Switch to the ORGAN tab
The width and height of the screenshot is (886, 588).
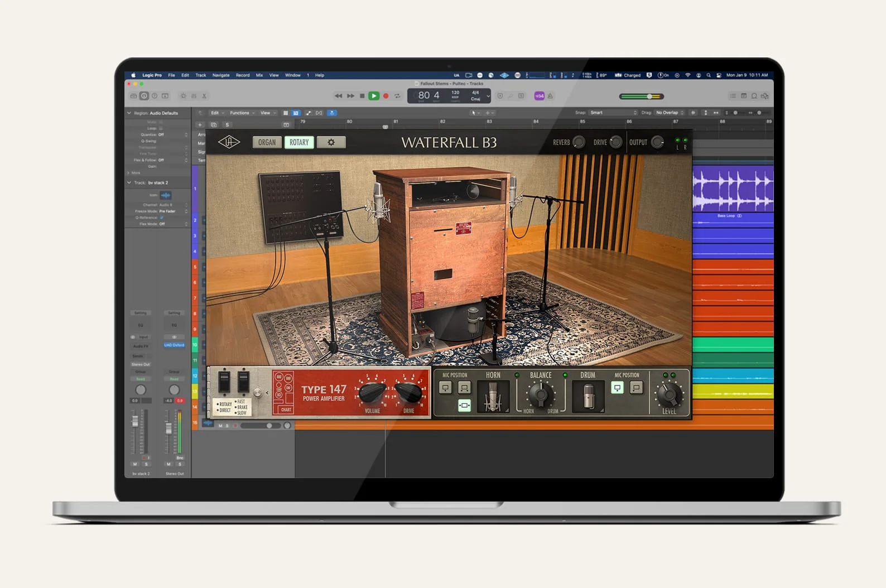click(267, 142)
